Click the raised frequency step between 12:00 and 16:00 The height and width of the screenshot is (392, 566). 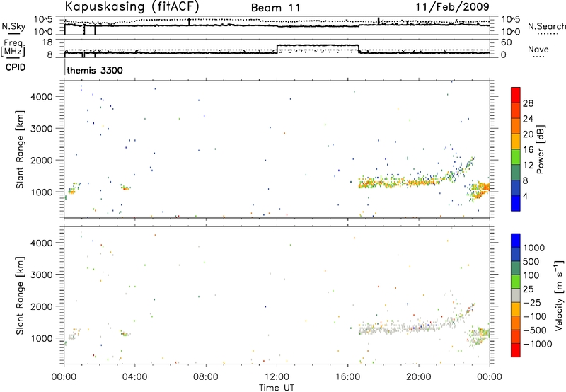(318, 45)
